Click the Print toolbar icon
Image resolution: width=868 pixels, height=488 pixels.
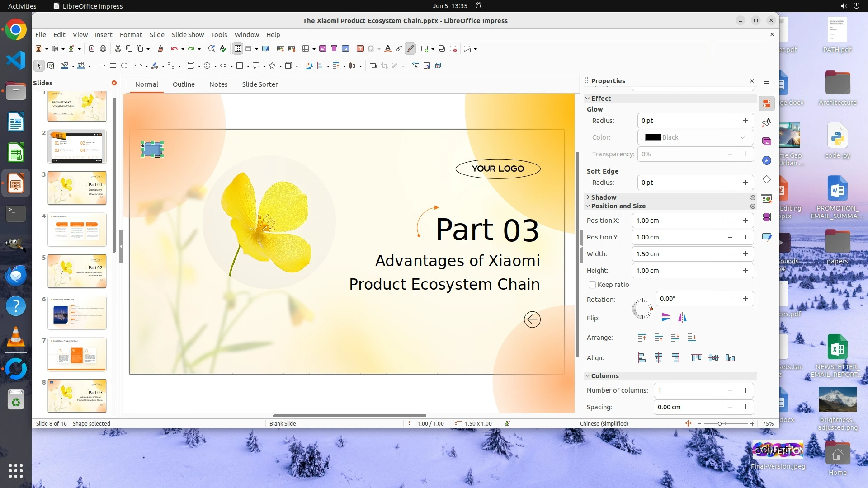[103, 49]
